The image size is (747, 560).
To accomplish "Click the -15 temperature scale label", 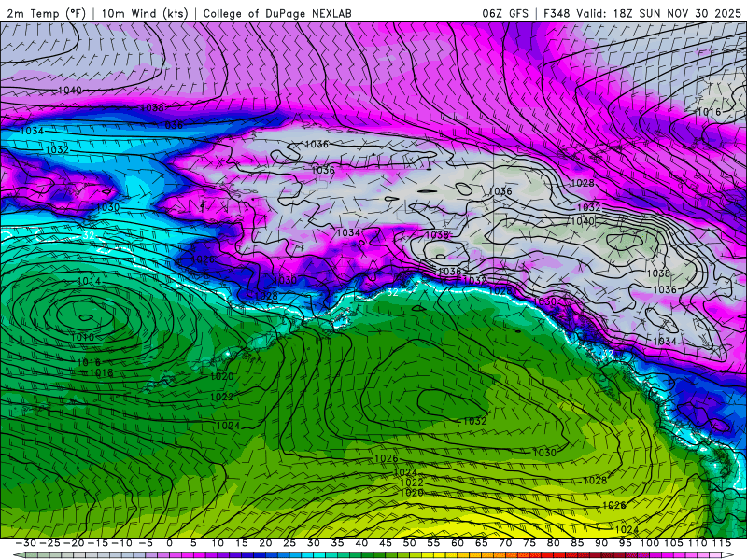I will click(x=97, y=543).
